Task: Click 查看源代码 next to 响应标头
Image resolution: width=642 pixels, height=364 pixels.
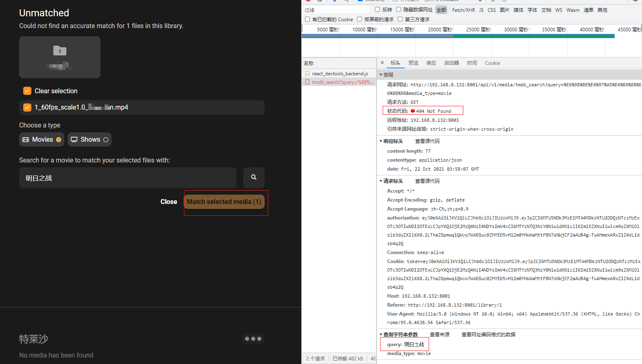Action: tap(427, 141)
